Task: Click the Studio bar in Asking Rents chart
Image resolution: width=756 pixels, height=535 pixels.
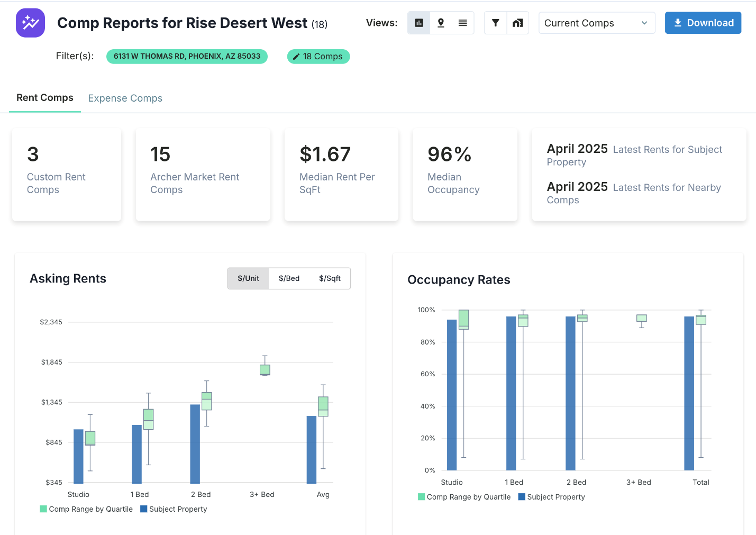Action: point(78,455)
